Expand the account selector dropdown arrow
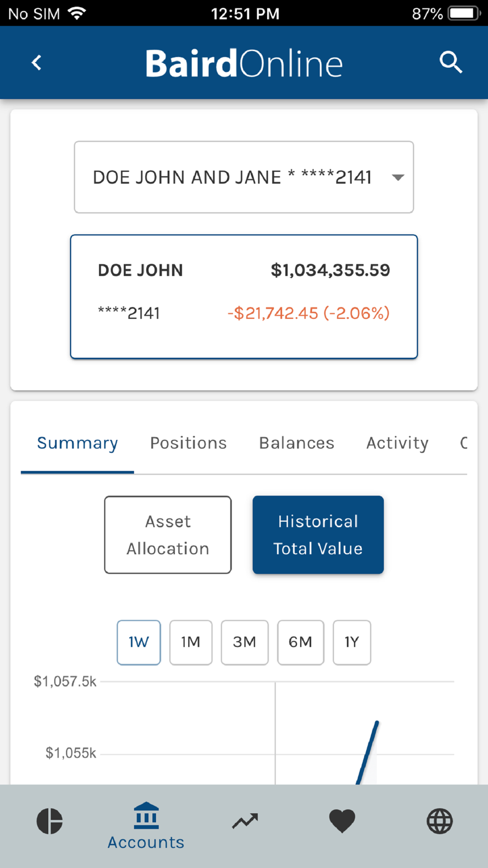488x868 pixels. click(x=398, y=177)
